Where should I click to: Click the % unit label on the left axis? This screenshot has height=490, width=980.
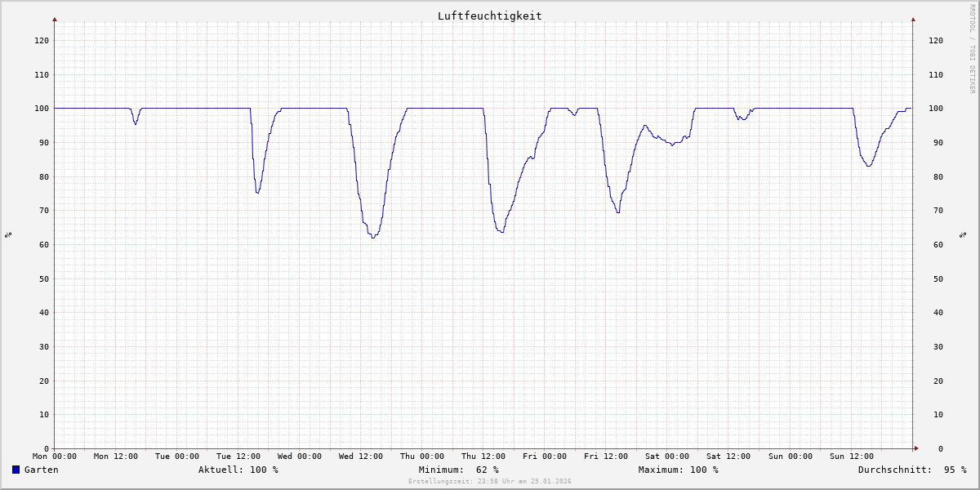point(8,235)
